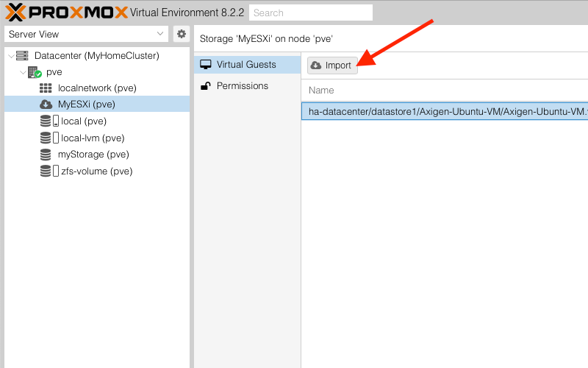Viewport: 588px width, 368px height.
Task: Select Datacenter (MyHomeCluster) in tree
Action: click(97, 56)
